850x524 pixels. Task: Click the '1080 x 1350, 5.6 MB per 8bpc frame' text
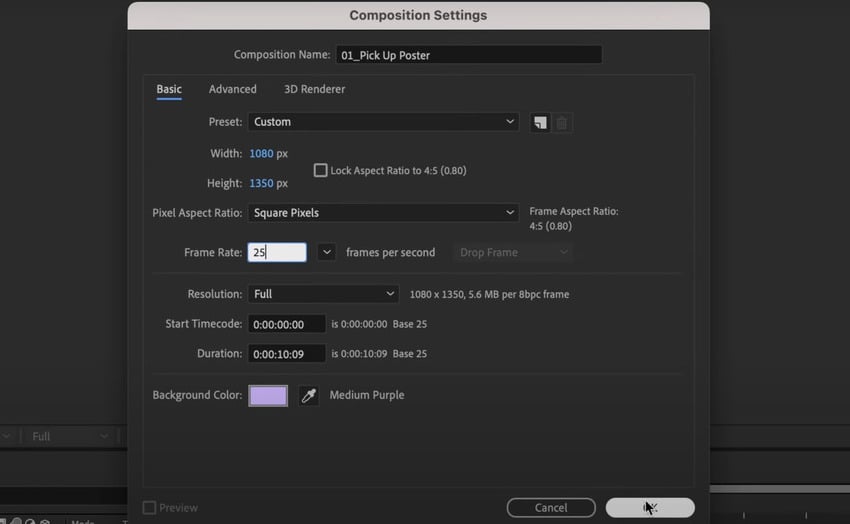coord(490,294)
